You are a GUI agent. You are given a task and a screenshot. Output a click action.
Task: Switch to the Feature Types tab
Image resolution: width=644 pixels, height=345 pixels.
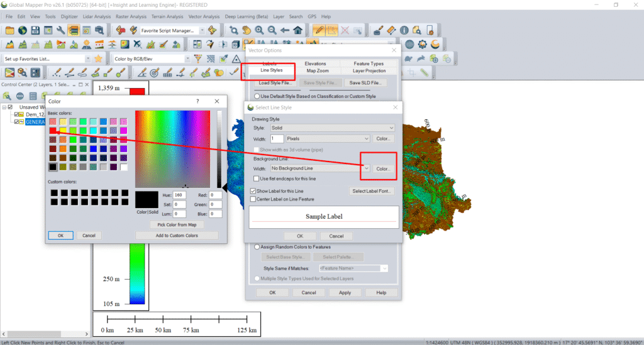(369, 63)
